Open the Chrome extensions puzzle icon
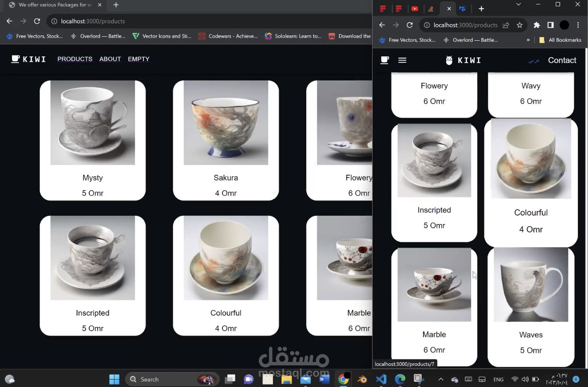This screenshot has width=588, height=387. 537,25
